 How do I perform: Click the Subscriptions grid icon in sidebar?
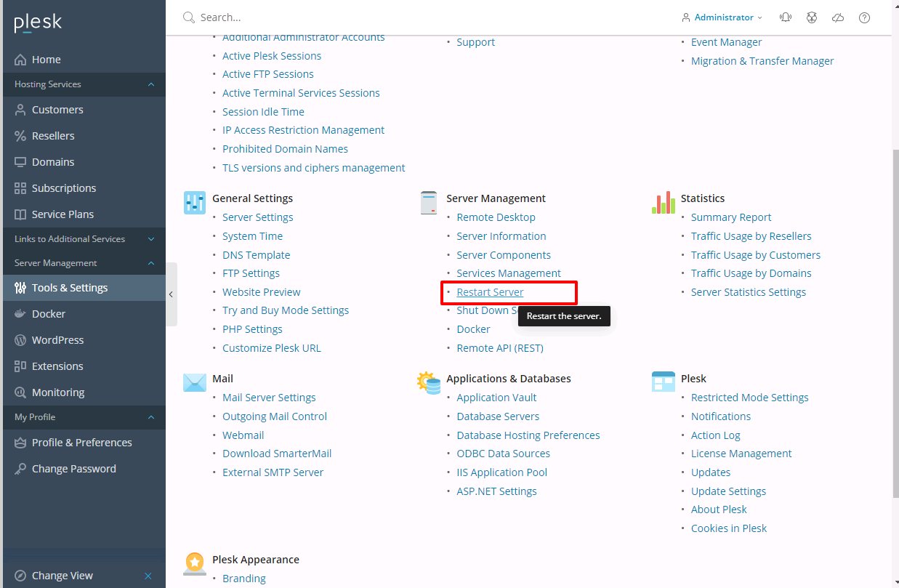pyautogui.click(x=20, y=188)
